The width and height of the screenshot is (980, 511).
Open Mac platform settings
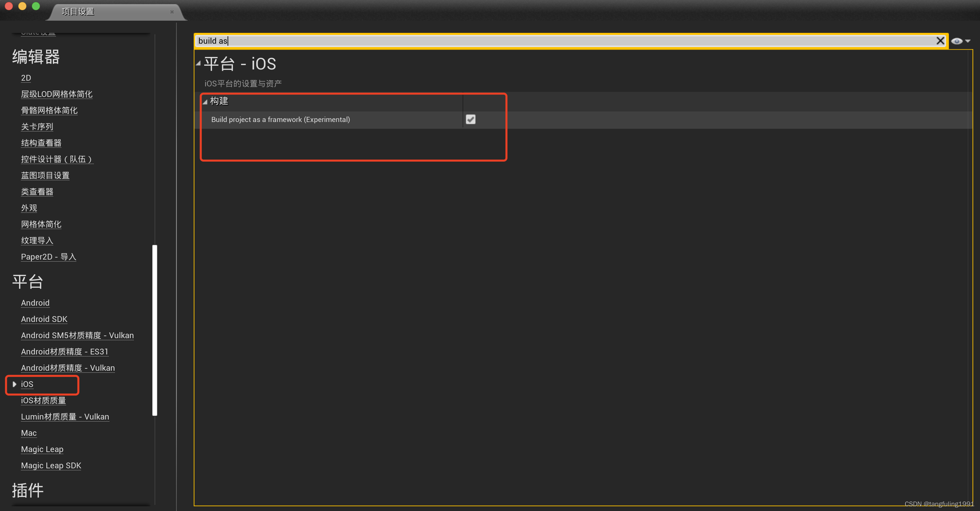click(x=29, y=433)
